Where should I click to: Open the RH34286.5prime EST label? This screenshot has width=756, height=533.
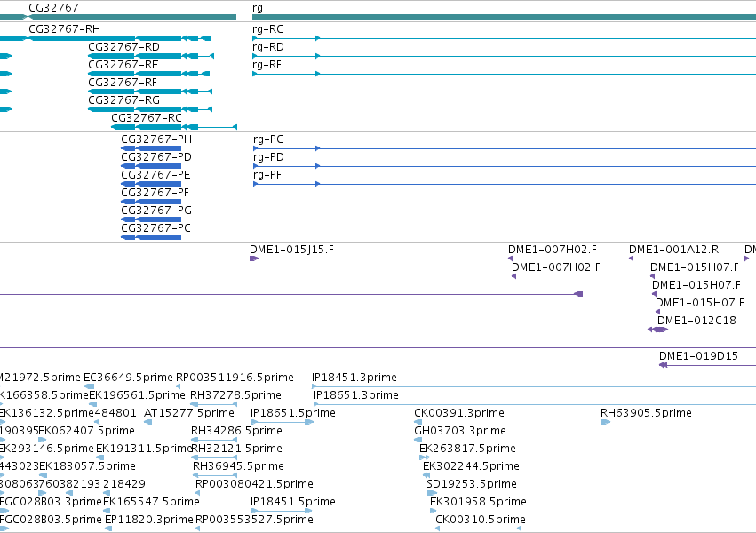click(236, 431)
